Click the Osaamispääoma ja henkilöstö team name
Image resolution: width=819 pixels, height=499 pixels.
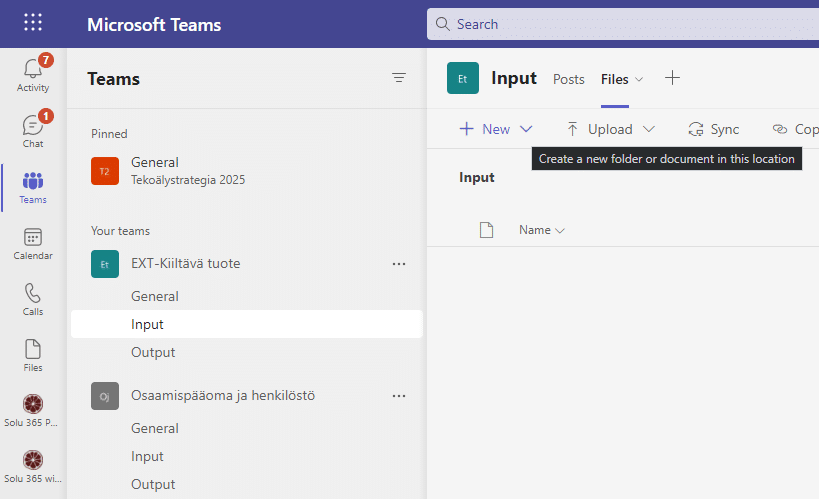tap(223, 396)
